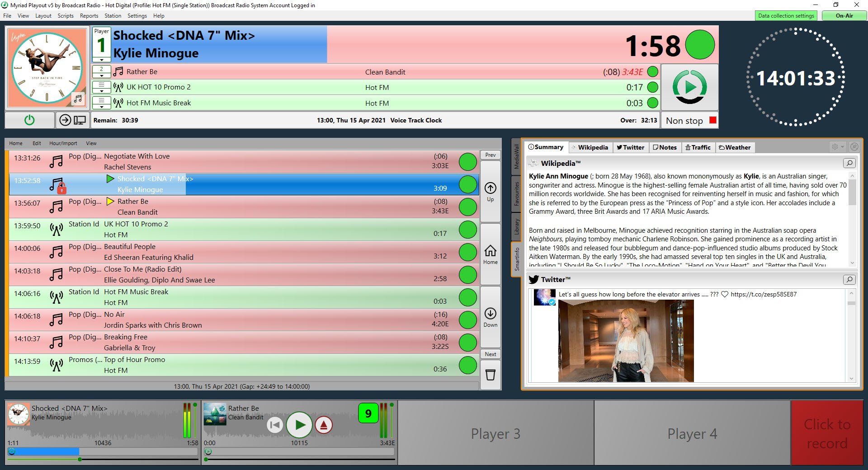Open the SmartInfo settings gear dropdown
The image size is (868, 470).
coord(838,147)
